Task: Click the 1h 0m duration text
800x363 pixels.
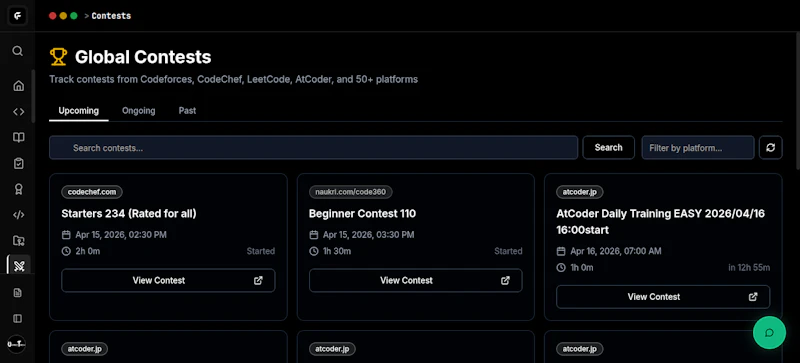Action: pos(582,268)
